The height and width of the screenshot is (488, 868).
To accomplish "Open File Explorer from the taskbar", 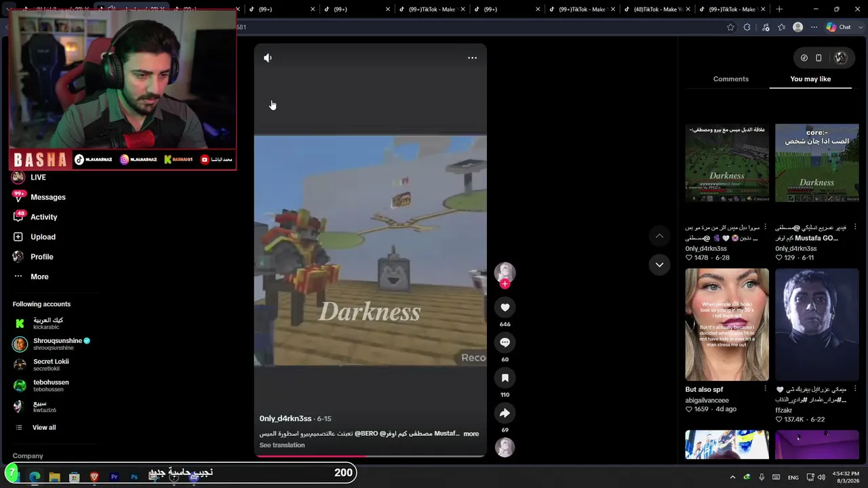I will tap(54, 477).
